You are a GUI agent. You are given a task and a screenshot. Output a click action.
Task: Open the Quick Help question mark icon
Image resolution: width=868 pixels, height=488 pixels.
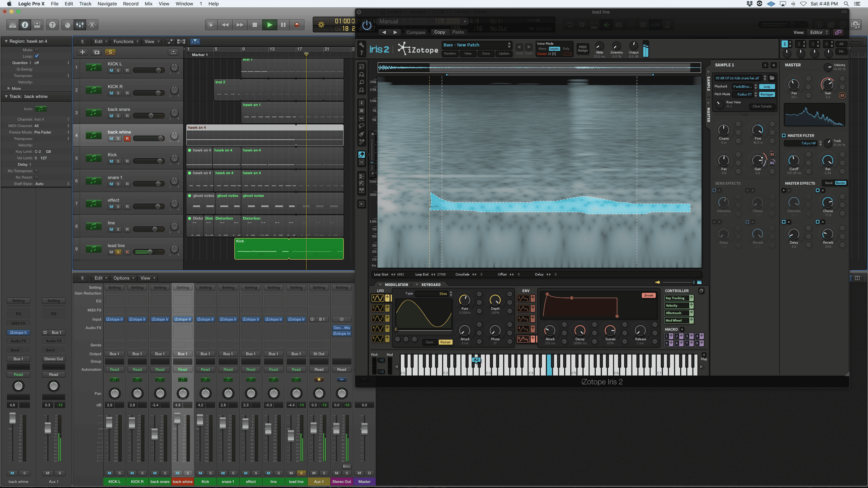(x=52, y=25)
